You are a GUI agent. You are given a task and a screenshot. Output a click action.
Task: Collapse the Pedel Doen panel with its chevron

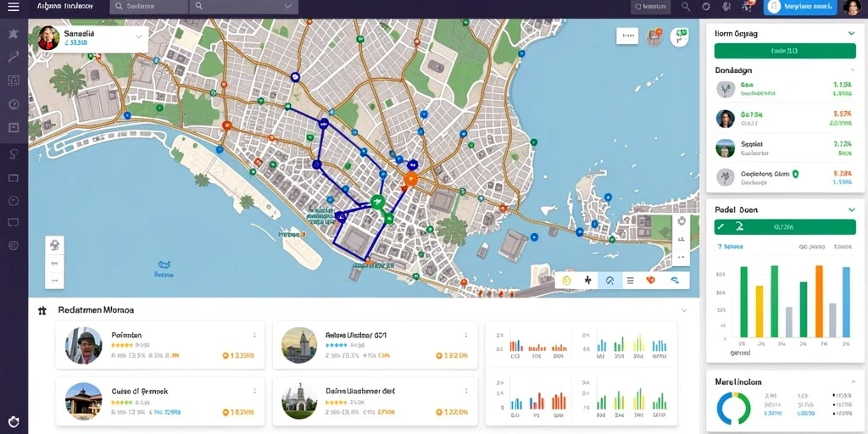[x=852, y=210]
